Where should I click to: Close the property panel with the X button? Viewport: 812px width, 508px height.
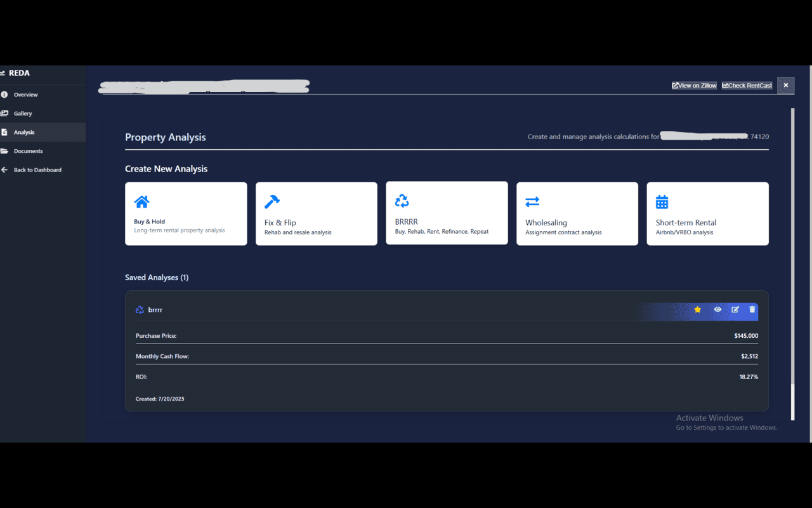click(x=786, y=85)
